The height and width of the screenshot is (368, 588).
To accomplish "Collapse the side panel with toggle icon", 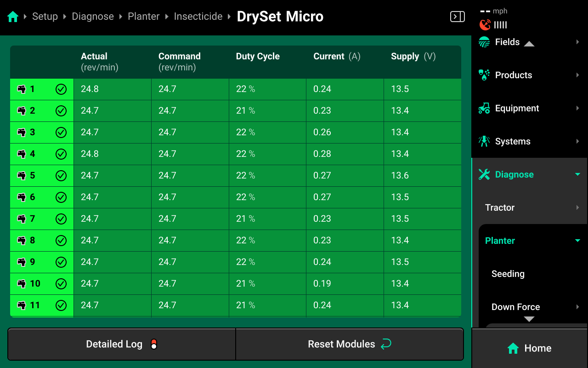I will (457, 17).
